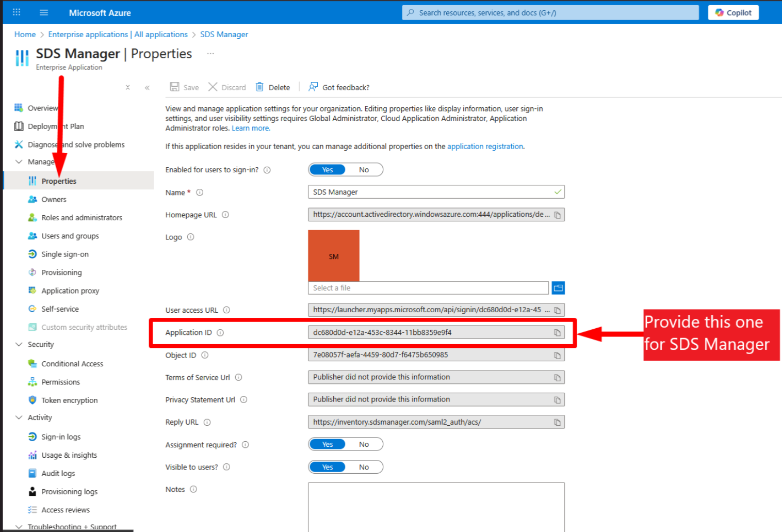Open Diagnose and solve problems
This screenshot has width=782, height=532.
click(76, 144)
